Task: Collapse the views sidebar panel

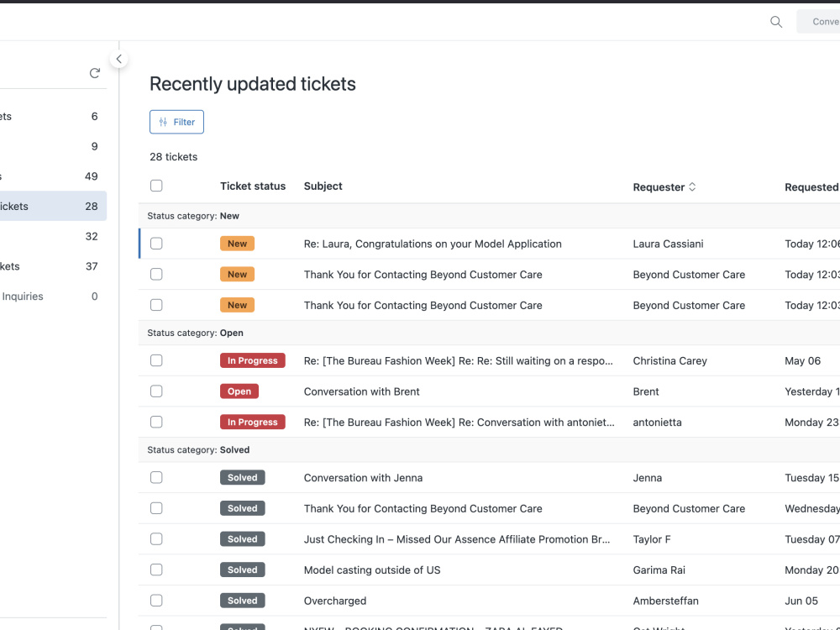Action: (119, 59)
